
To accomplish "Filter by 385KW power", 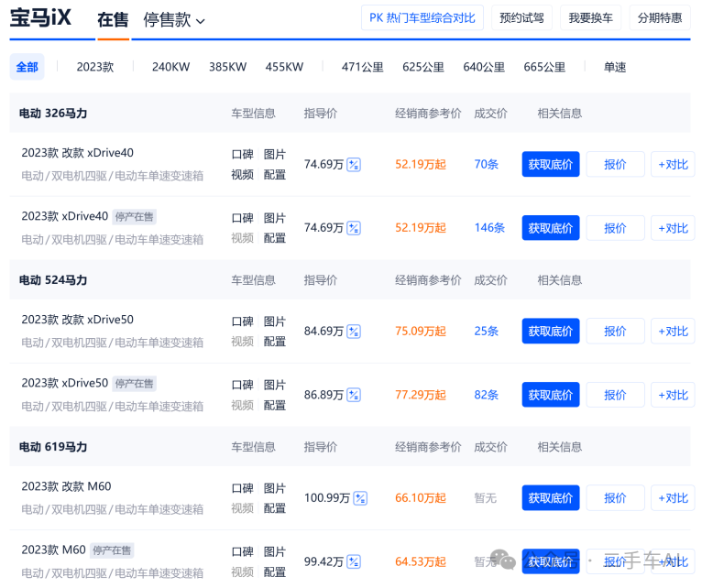I will [x=227, y=67].
